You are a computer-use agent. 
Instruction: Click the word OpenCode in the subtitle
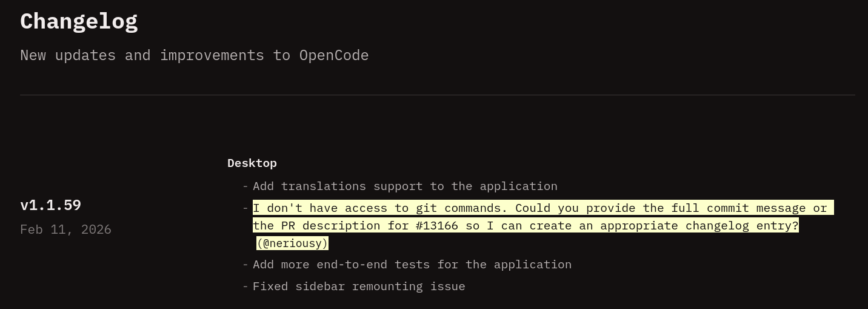coord(334,55)
